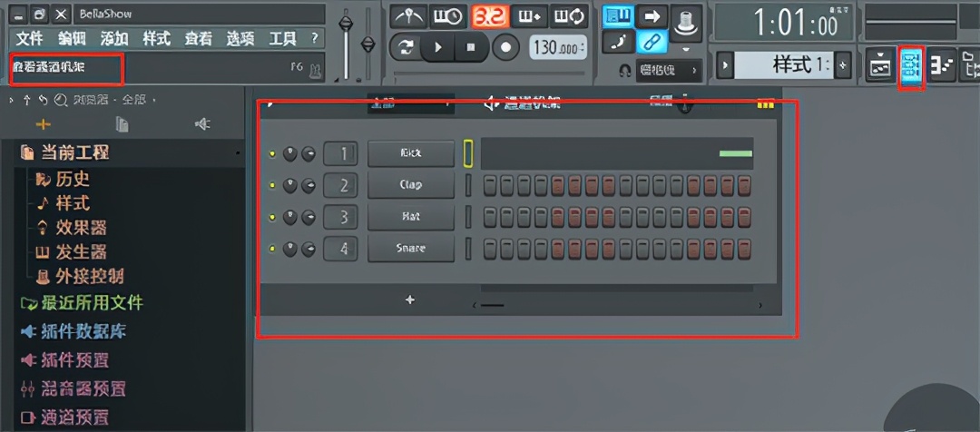Viewport: 980px width, 432px height.
Task: Mute Clap channel via green LED
Action: click(x=272, y=186)
